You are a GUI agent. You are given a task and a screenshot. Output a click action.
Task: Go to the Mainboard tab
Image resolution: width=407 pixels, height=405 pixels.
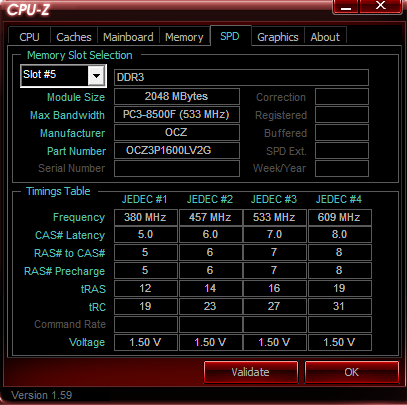point(128,37)
